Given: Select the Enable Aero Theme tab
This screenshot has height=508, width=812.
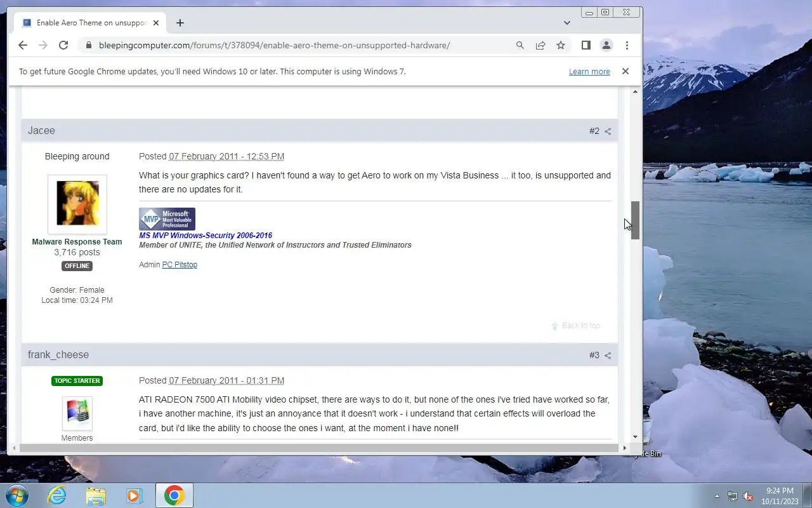Looking at the screenshot, I should coord(91,23).
